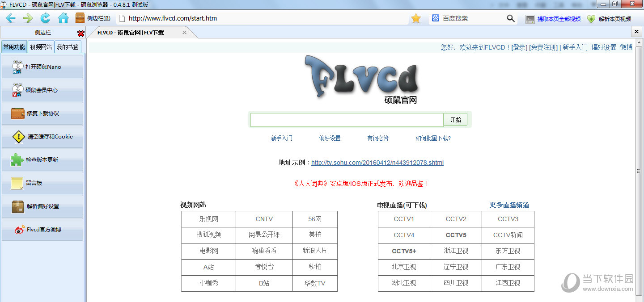This screenshot has width=644, height=302.
Task: Toggle the sidebar with the 侧边栏(B) button
Action: coord(93,18)
